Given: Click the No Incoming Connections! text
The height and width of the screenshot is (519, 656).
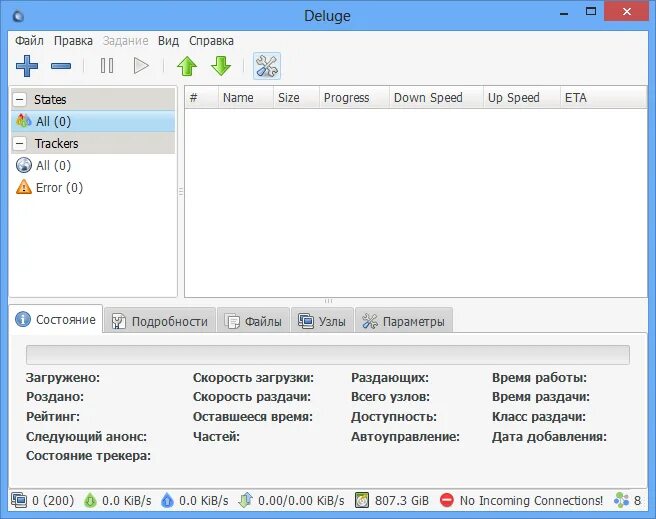Looking at the screenshot, I should point(531,501).
